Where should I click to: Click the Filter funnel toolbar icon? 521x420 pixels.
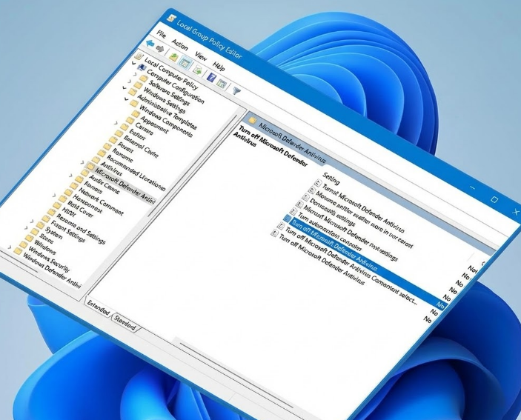[236, 90]
